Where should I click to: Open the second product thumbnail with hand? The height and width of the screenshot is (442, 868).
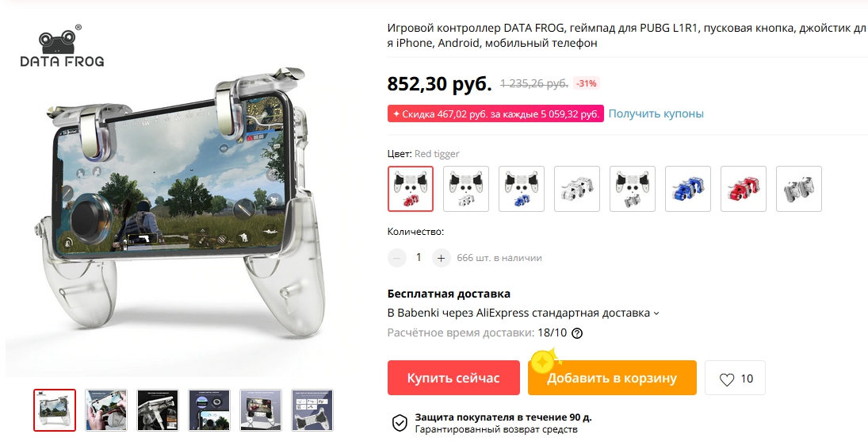coord(105,410)
